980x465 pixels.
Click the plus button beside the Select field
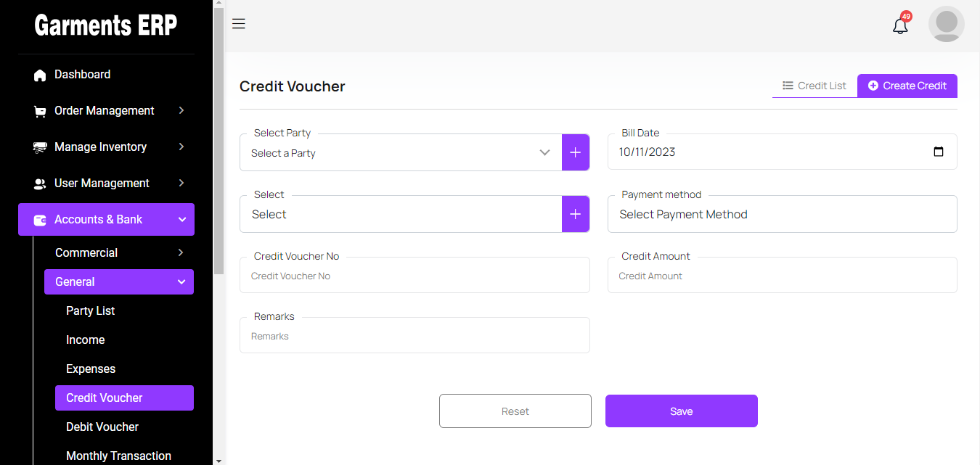click(575, 214)
